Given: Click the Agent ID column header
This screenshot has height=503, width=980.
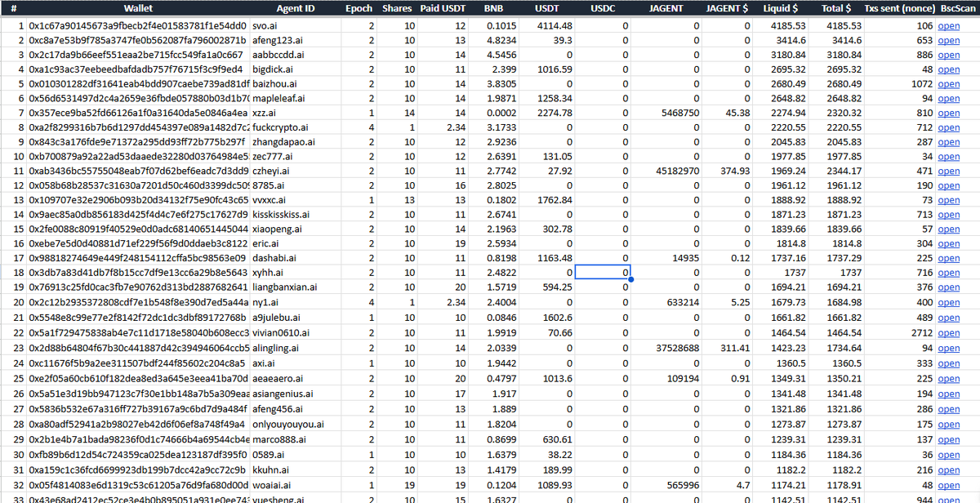Looking at the screenshot, I should tap(296, 8).
